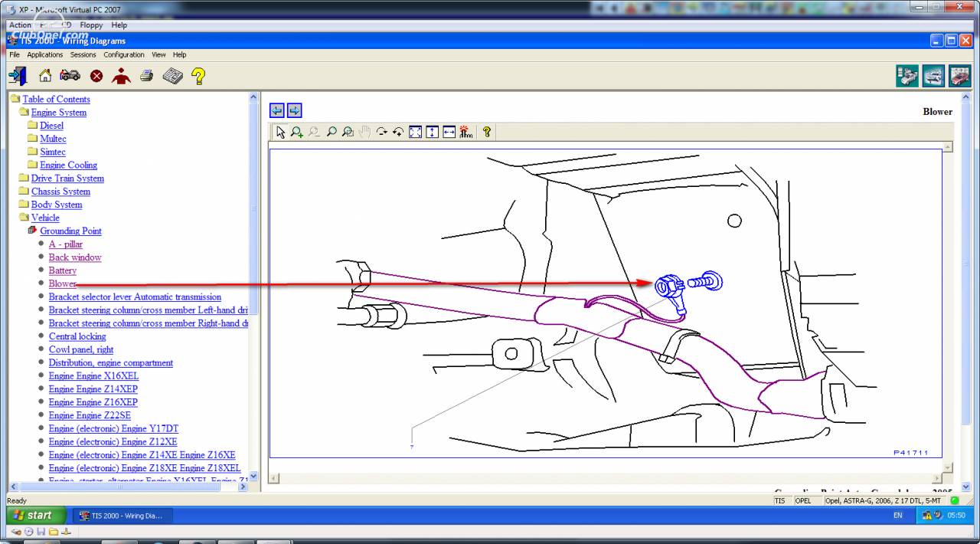980x544 pixels.
Task: Open the Configuration menu
Action: (x=124, y=54)
